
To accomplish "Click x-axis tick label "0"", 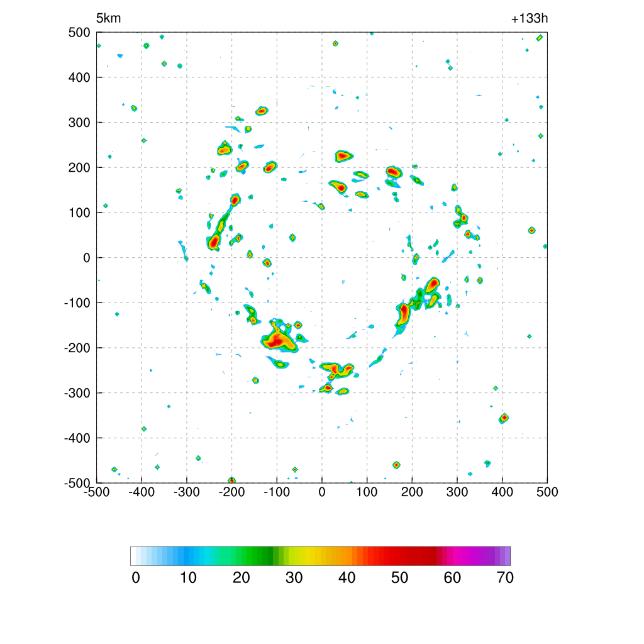I will [x=322, y=492].
